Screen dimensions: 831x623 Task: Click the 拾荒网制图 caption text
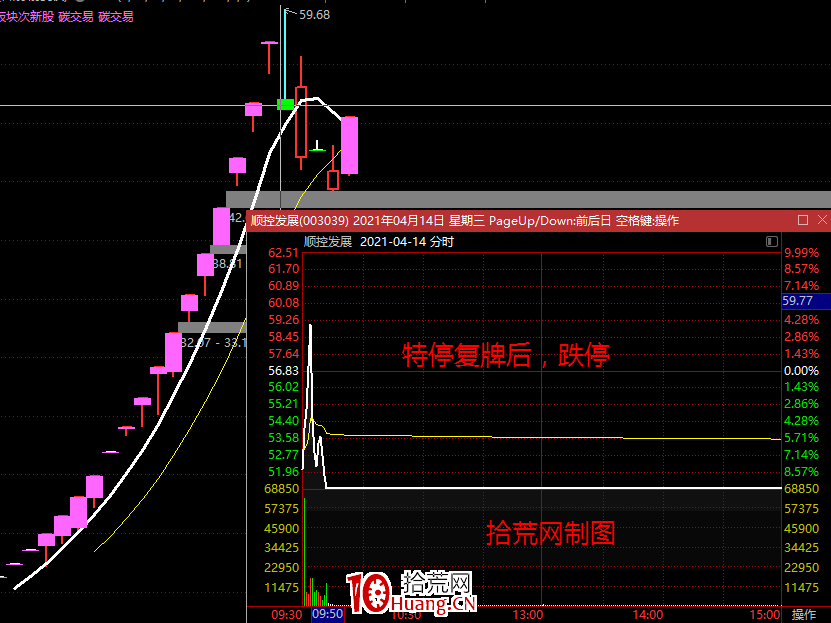(550, 532)
